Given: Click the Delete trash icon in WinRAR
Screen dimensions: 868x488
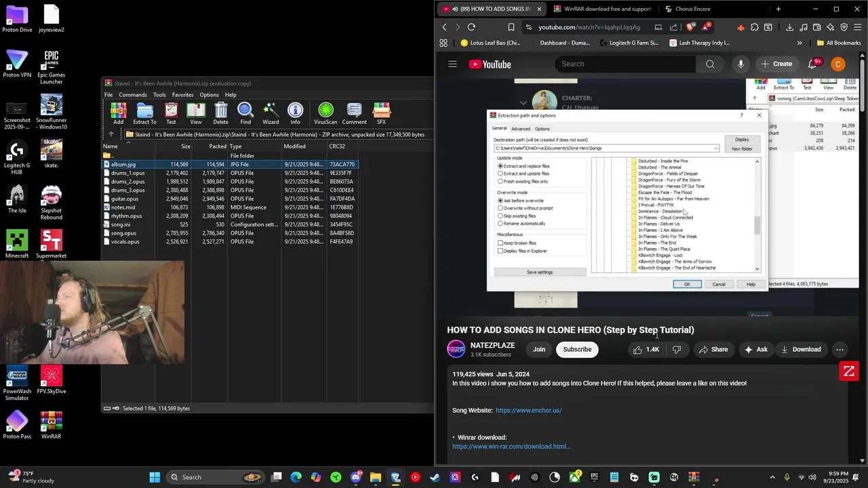Looking at the screenshot, I should click(221, 113).
